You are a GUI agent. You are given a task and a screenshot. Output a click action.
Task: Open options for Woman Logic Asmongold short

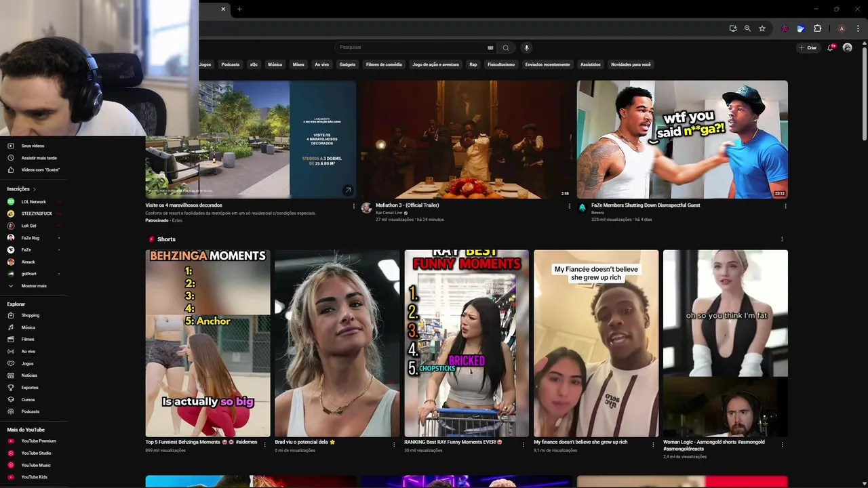pyautogui.click(x=783, y=445)
